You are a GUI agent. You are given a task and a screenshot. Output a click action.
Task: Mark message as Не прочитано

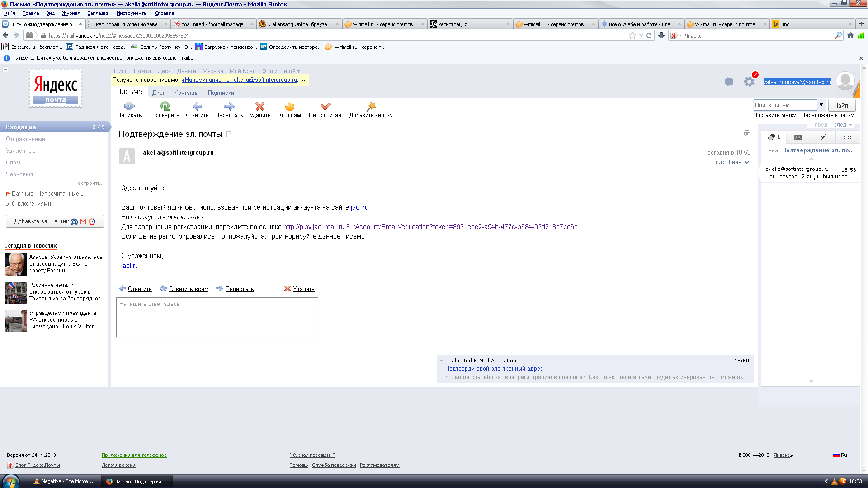(x=326, y=107)
